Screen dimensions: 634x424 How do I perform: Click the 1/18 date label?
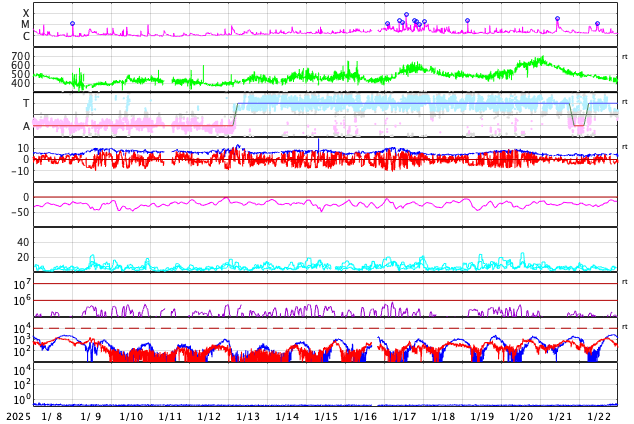pos(443,416)
